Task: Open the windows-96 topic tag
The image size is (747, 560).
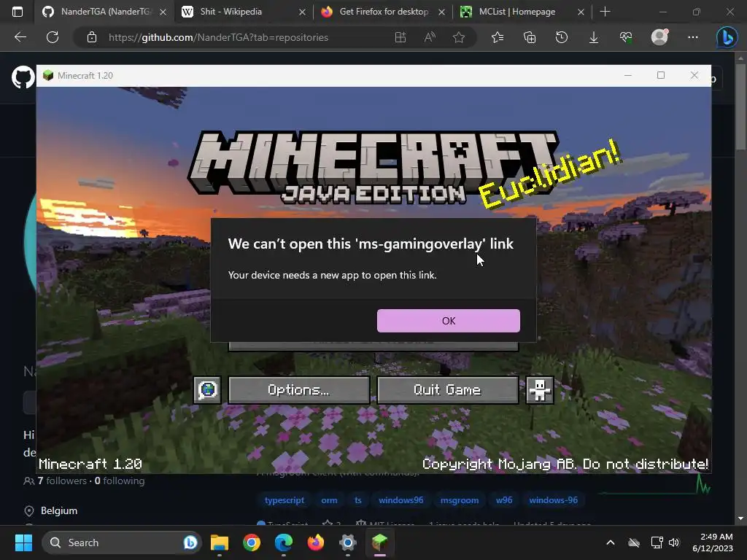Action: [553, 500]
